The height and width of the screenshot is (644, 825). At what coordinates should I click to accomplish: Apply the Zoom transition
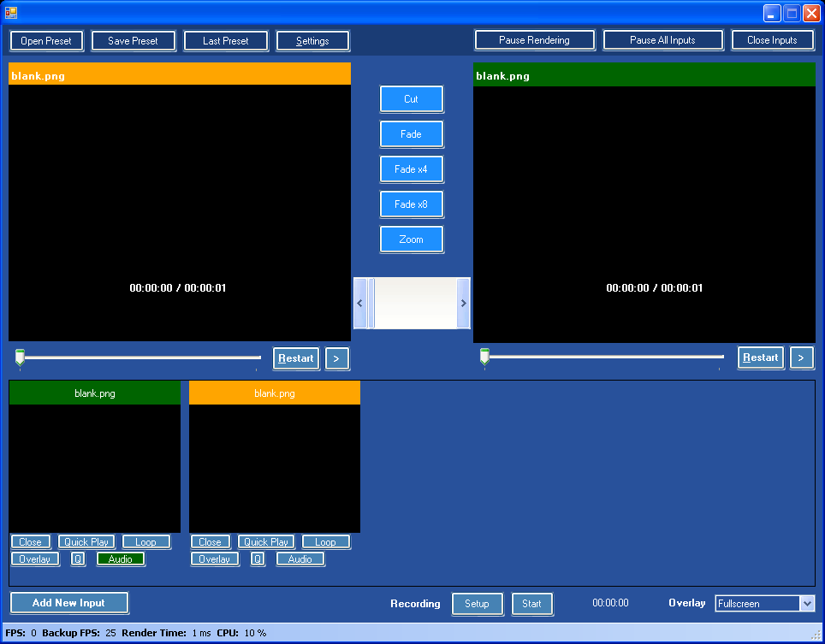click(412, 239)
